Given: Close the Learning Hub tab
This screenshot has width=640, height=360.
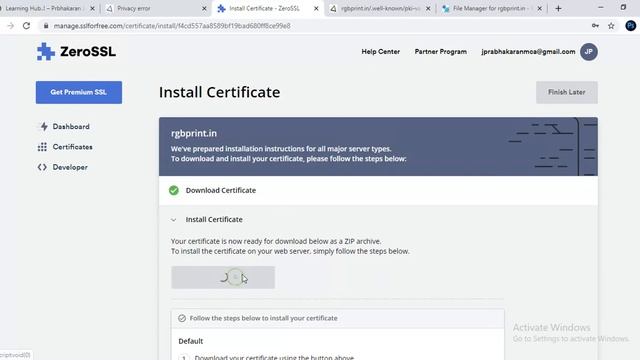Looking at the screenshot, I should point(92,8).
